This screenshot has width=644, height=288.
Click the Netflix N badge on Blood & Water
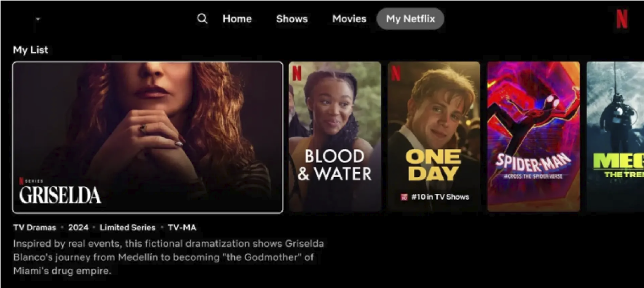pos(296,73)
